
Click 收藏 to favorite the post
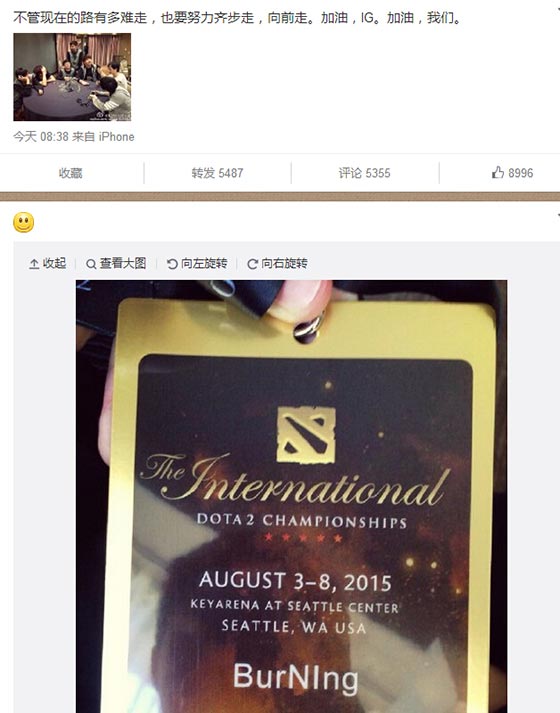(70, 173)
